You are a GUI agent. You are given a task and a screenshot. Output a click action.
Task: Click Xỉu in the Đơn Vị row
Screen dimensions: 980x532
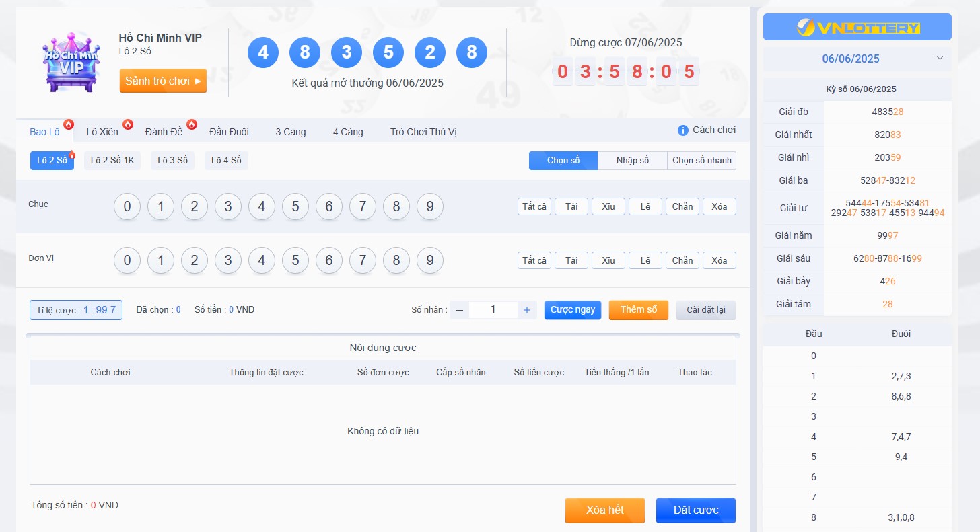pyautogui.click(x=608, y=260)
